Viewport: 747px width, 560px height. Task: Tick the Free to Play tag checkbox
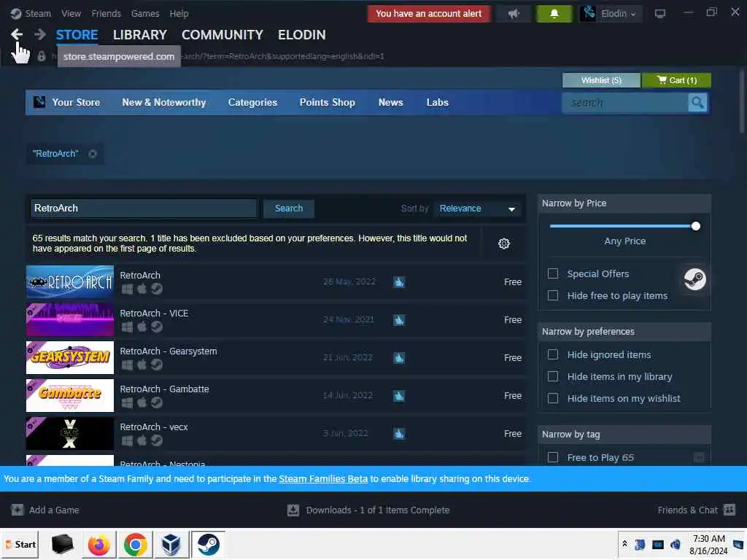pos(553,458)
